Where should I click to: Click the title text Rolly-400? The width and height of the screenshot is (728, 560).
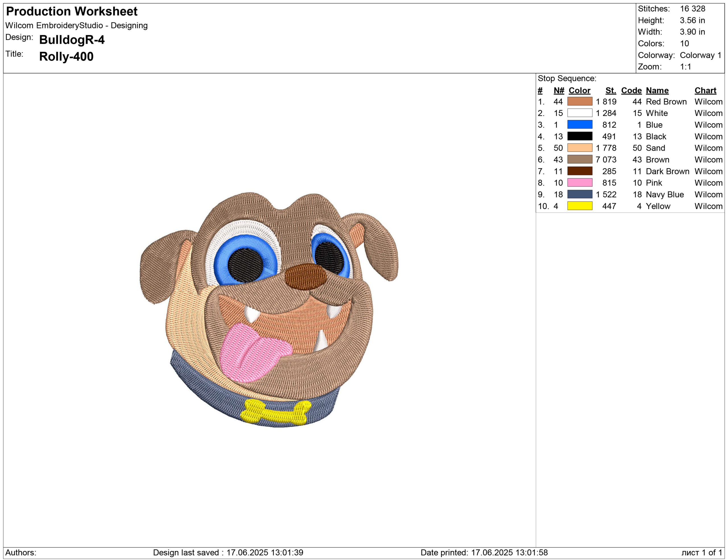pos(66,56)
